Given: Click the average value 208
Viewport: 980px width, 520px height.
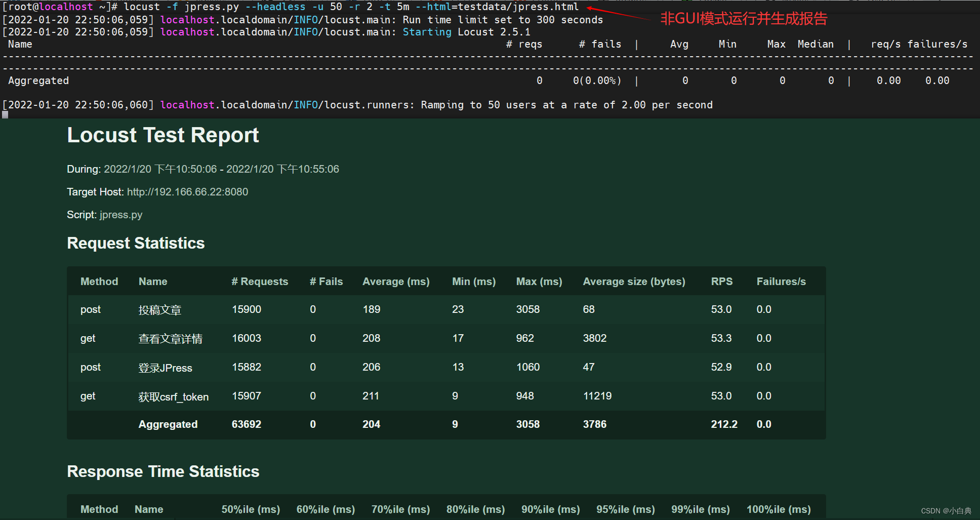Looking at the screenshot, I should click(372, 338).
